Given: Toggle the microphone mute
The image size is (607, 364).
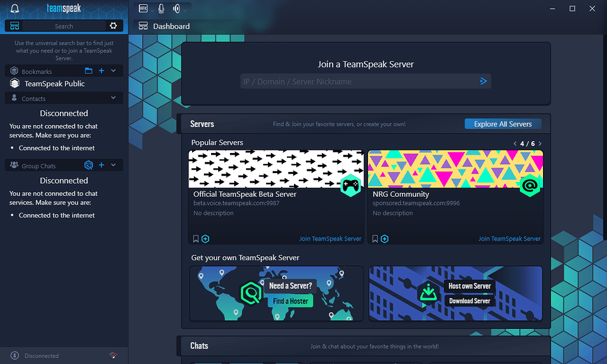Looking at the screenshot, I should point(161,9).
